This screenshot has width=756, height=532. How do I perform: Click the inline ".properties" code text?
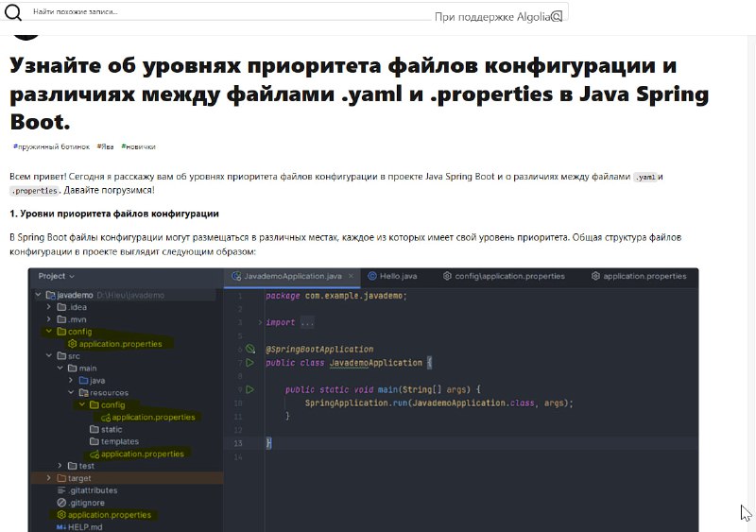(x=34, y=191)
